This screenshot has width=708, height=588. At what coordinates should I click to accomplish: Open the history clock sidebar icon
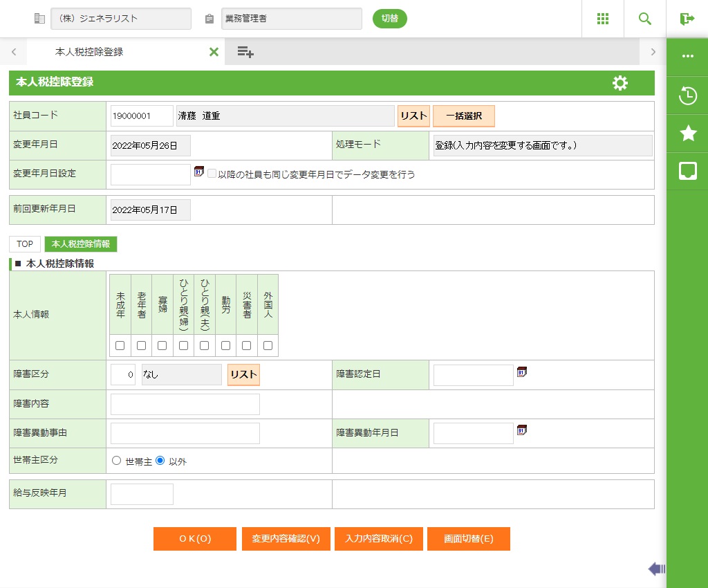687,96
